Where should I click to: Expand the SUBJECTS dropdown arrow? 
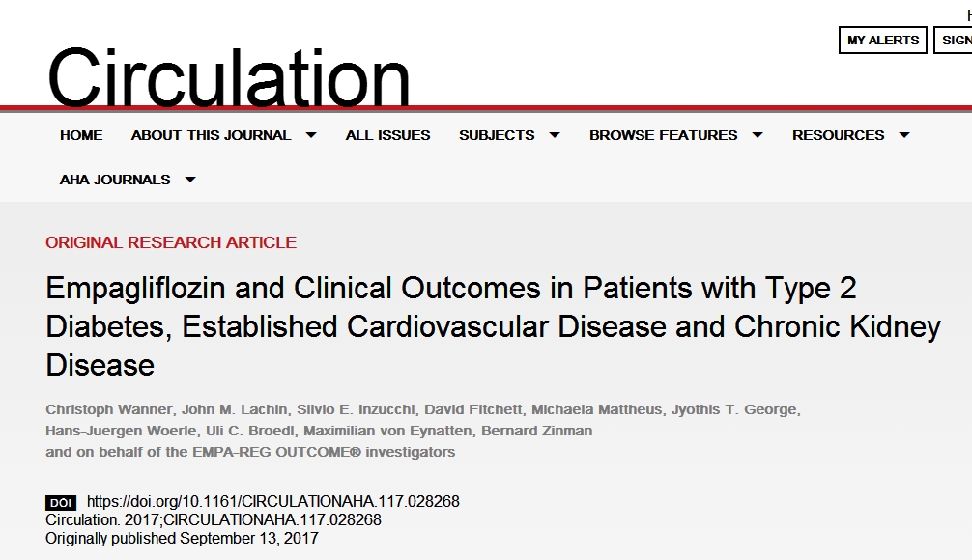(x=555, y=135)
